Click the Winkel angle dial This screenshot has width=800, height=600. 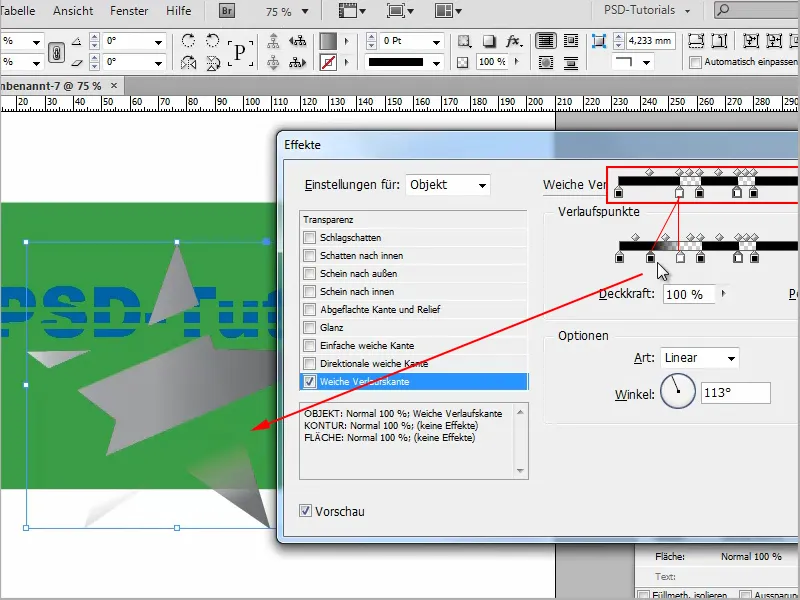point(678,391)
